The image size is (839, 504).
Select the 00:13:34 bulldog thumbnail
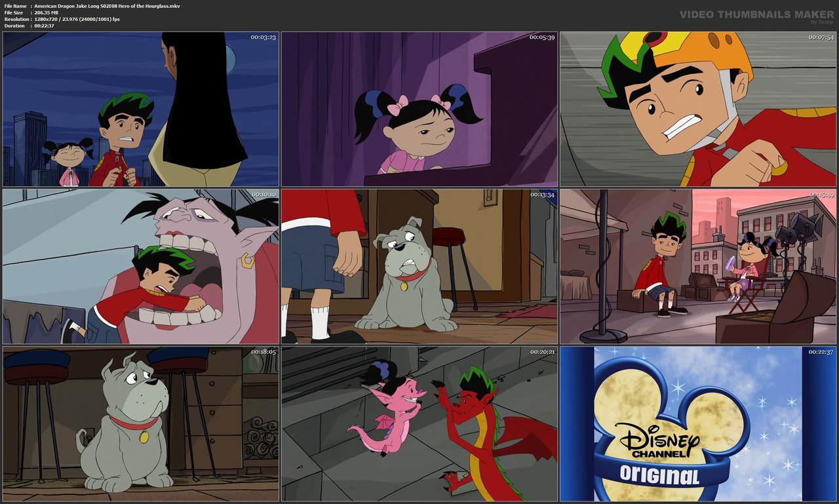(x=419, y=265)
